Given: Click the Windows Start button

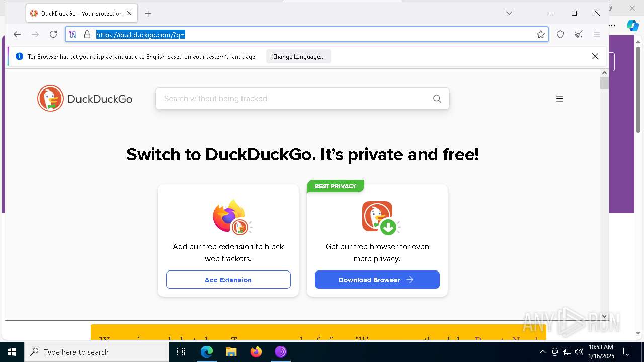Looking at the screenshot, I should pos(12,352).
